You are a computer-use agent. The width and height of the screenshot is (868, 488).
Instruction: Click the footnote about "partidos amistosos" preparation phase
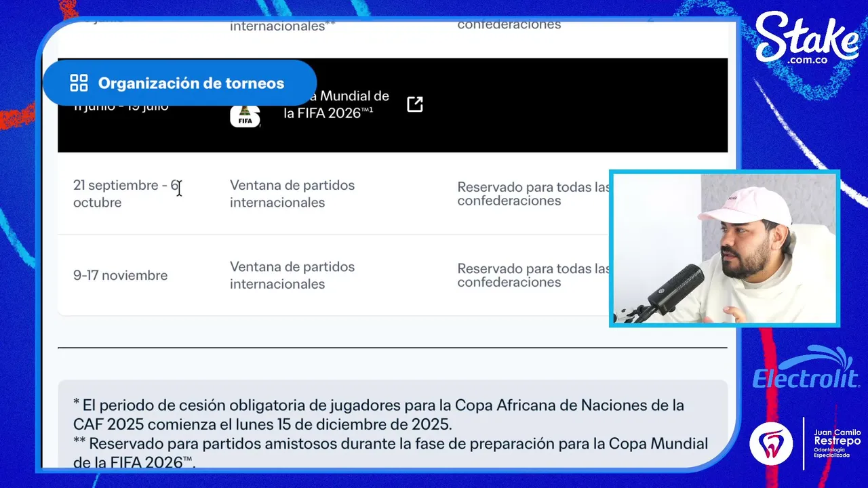coord(391,453)
